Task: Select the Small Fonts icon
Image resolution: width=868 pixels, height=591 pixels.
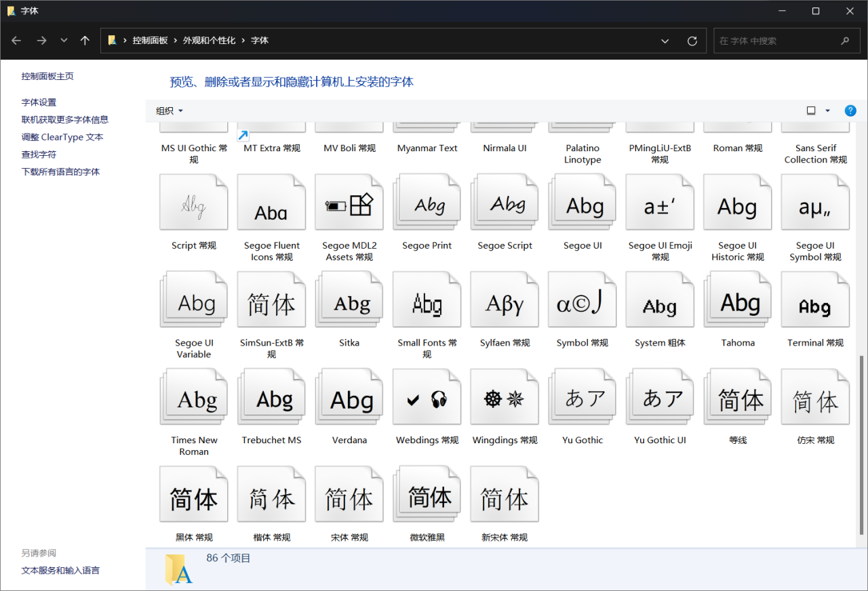Action: click(427, 300)
